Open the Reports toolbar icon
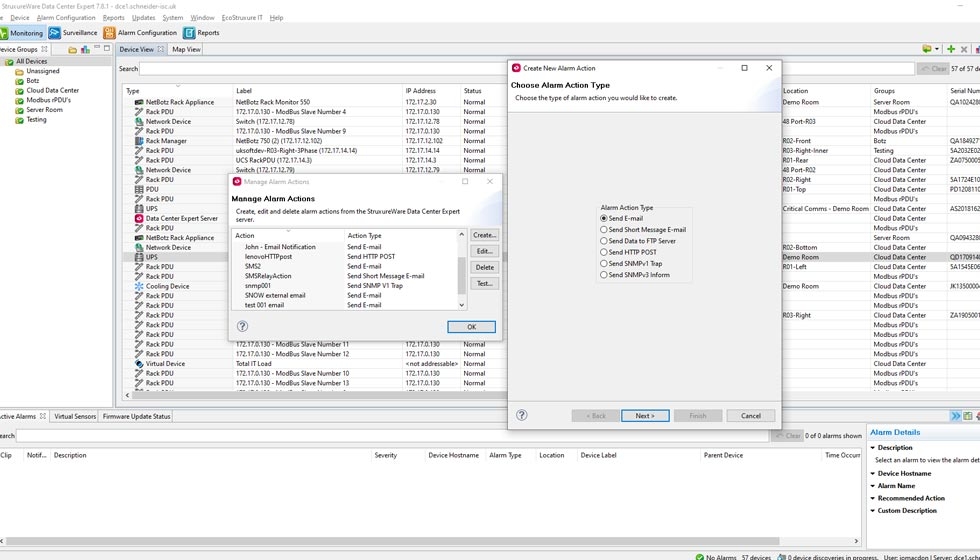 pos(201,33)
